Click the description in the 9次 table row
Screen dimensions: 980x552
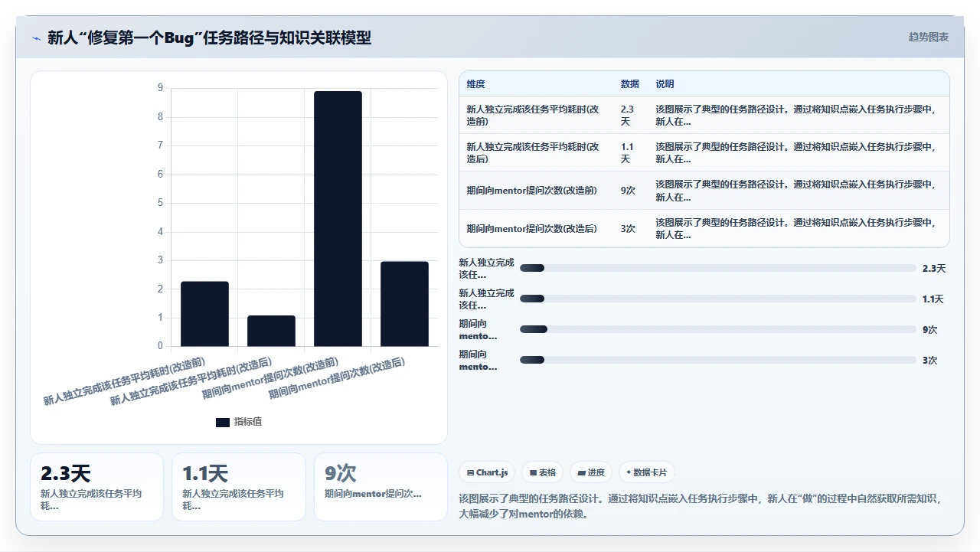[x=796, y=190]
